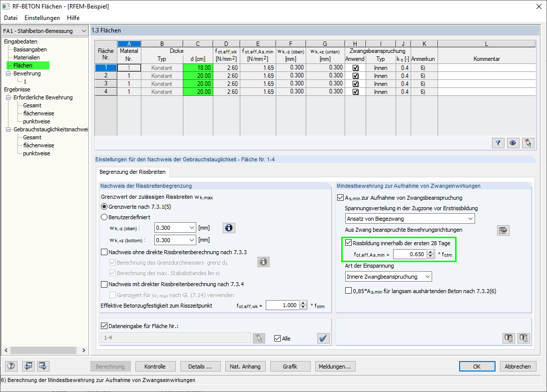Screen dimensions: 547x392
Task: Click the eye view icon below the table
Action: coord(513,143)
